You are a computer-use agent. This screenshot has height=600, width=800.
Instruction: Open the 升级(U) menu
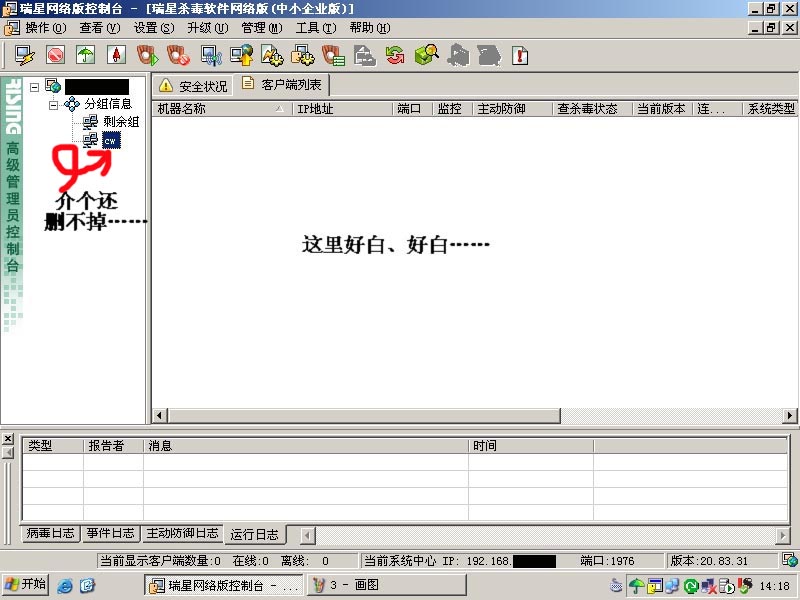coord(208,28)
